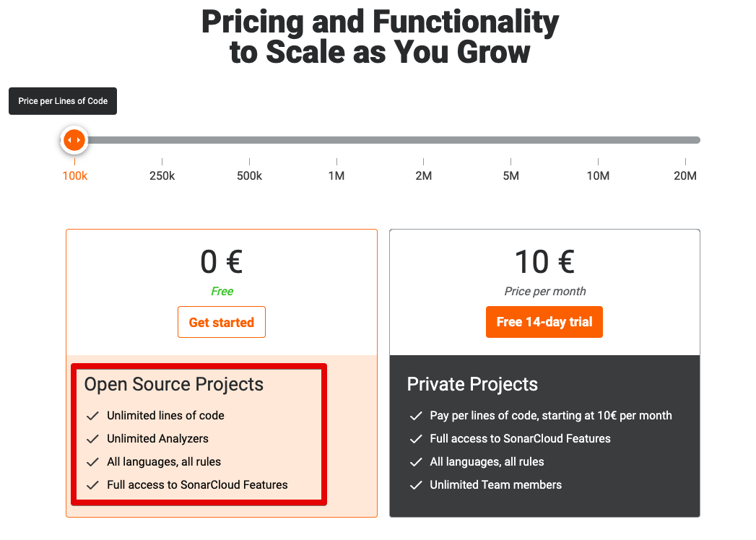Select the Open Source Projects heading
Image resolution: width=756 pixels, height=540 pixels.
coord(173,385)
